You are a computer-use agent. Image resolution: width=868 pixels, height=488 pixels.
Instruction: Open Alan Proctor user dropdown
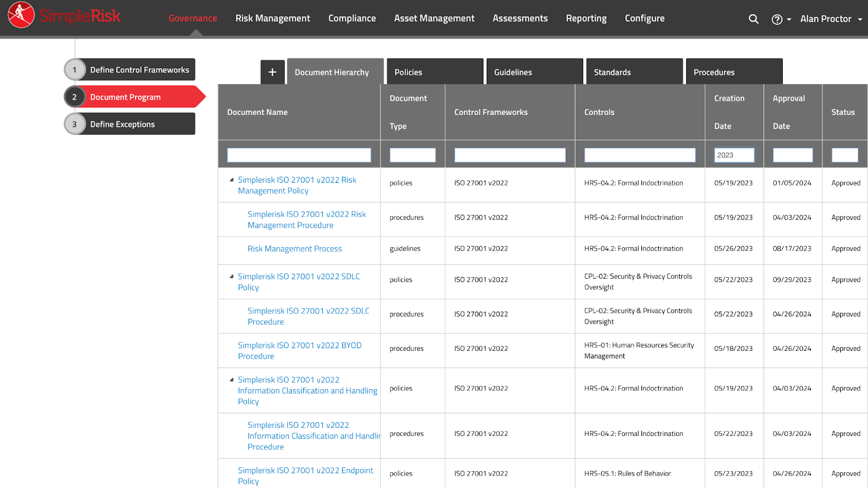(x=831, y=19)
